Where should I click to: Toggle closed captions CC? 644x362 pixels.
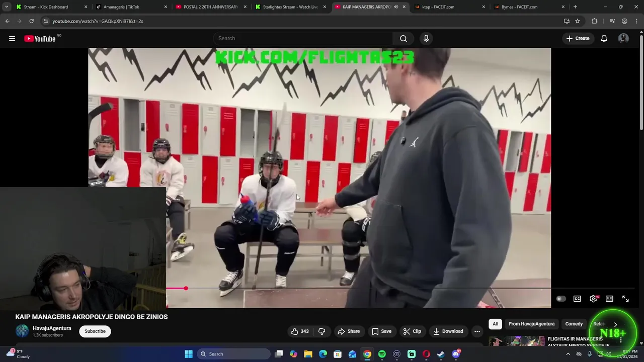pyautogui.click(x=577, y=299)
